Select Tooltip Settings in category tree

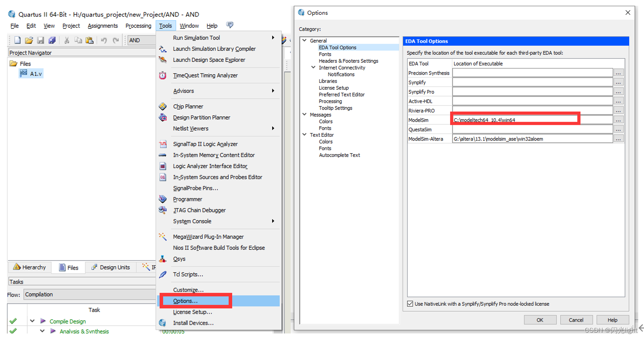(x=336, y=108)
